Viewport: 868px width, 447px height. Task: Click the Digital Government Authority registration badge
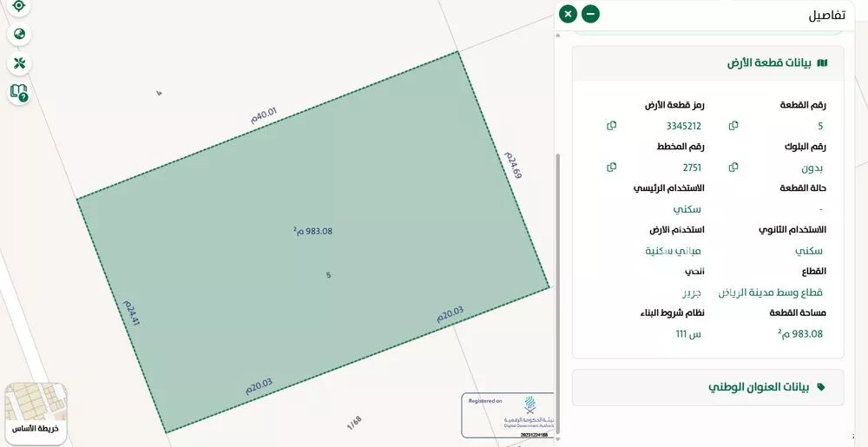click(509, 414)
